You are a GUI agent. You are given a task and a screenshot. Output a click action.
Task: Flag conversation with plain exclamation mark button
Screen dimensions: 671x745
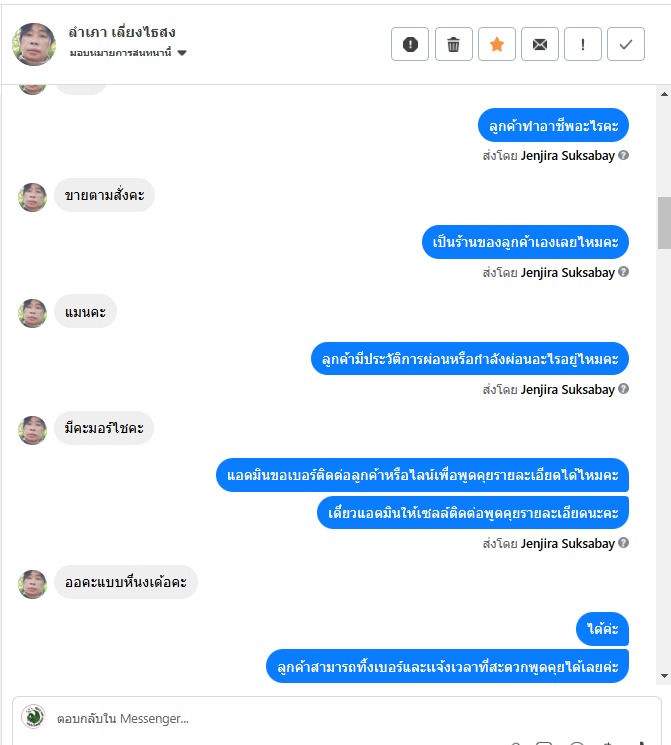pos(583,44)
